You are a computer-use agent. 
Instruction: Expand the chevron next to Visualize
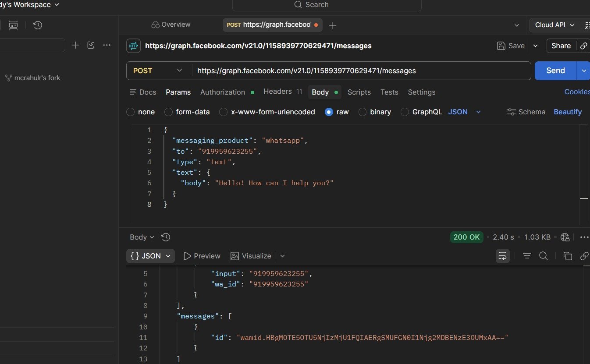tap(282, 256)
